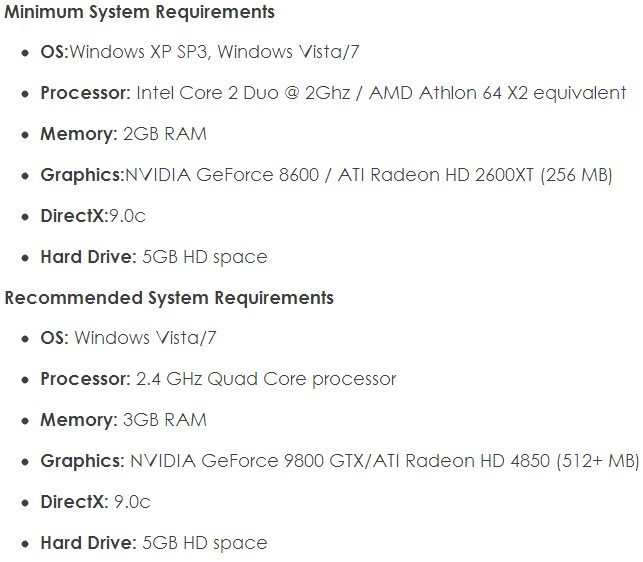
Task: Click the DirectX label in minimum requirements
Action: (73, 216)
